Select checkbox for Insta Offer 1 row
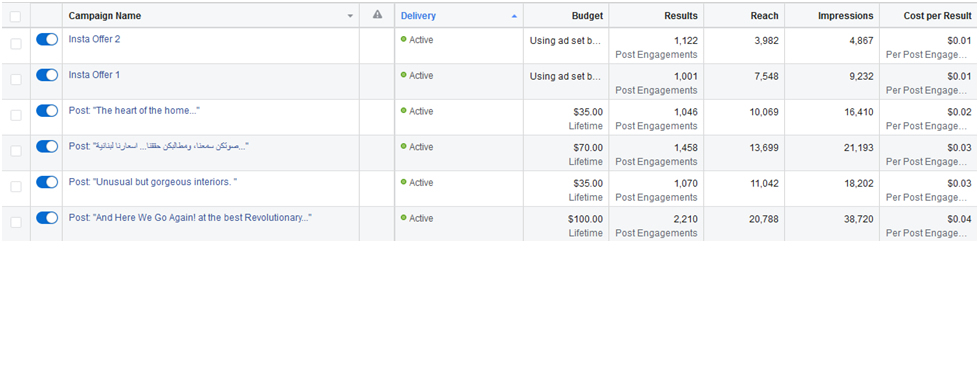This screenshot has width=979, height=391. [16, 79]
